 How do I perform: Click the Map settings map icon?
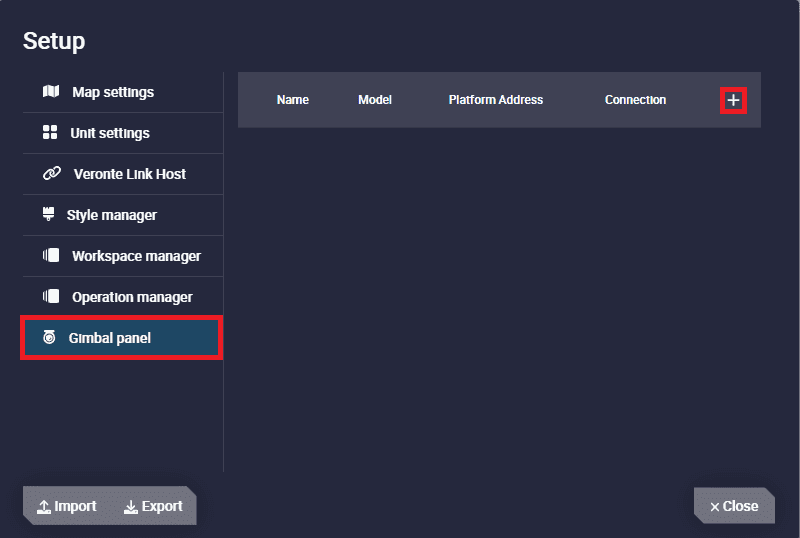(x=51, y=91)
